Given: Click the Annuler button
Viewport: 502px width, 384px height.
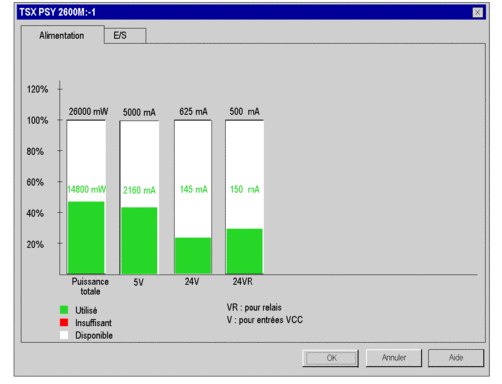Looking at the screenshot, I should [x=394, y=358].
